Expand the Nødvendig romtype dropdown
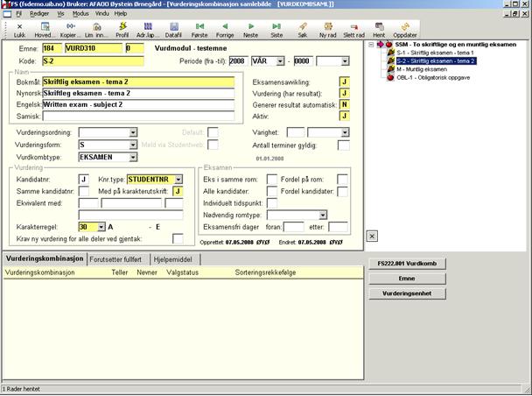This screenshot has width=532, height=396. click(x=322, y=215)
